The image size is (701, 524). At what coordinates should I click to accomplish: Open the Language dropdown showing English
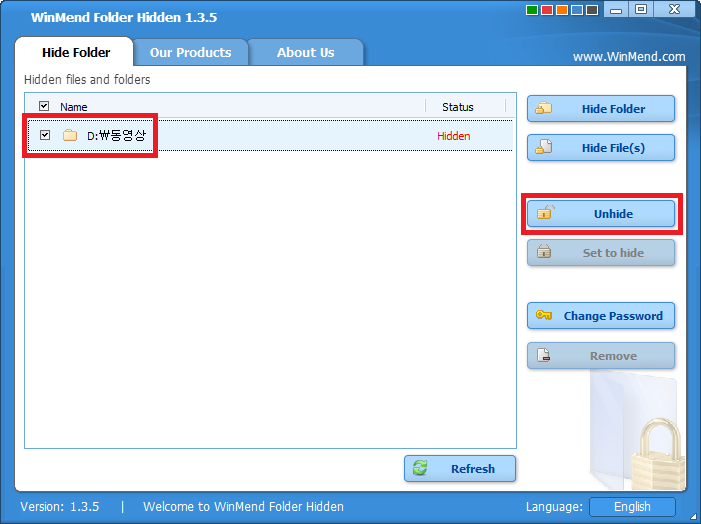pyautogui.click(x=632, y=507)
